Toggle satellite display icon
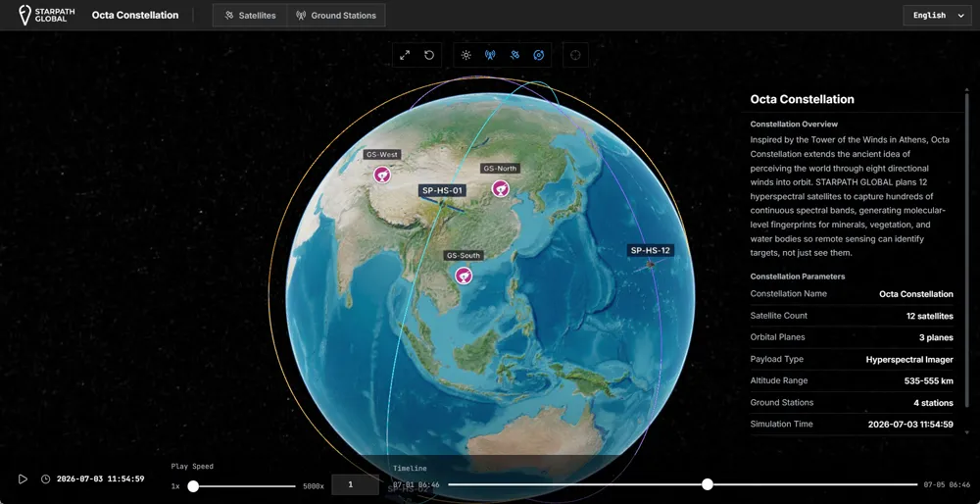The width and height of the screenshot is (980, 504). click(x=514, y=55)
